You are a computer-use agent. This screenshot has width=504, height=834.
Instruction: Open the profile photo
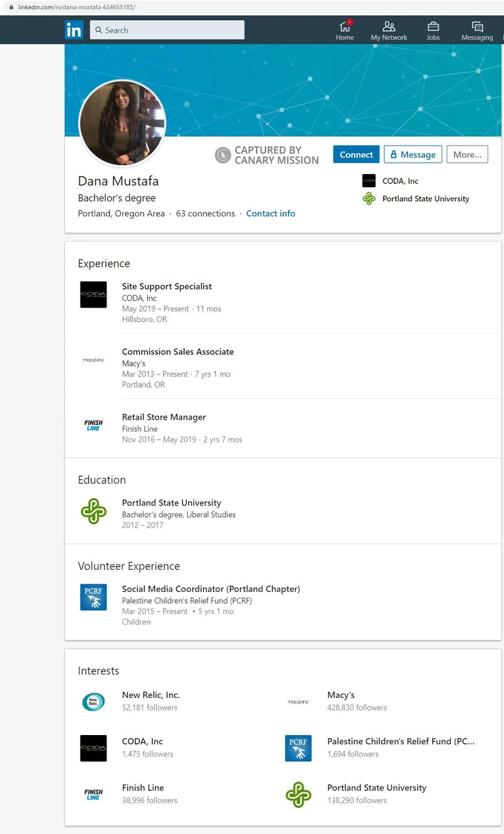tap(122, 124)
